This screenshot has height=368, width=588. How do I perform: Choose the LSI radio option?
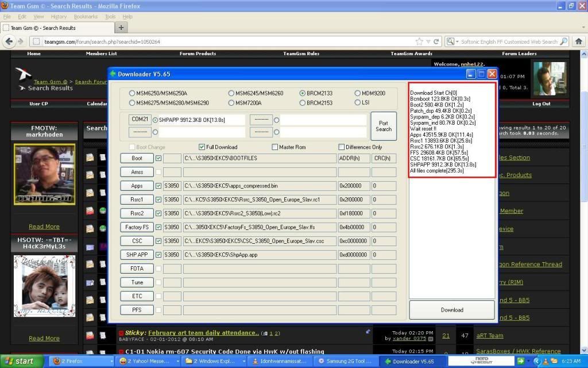click(357, 102)
